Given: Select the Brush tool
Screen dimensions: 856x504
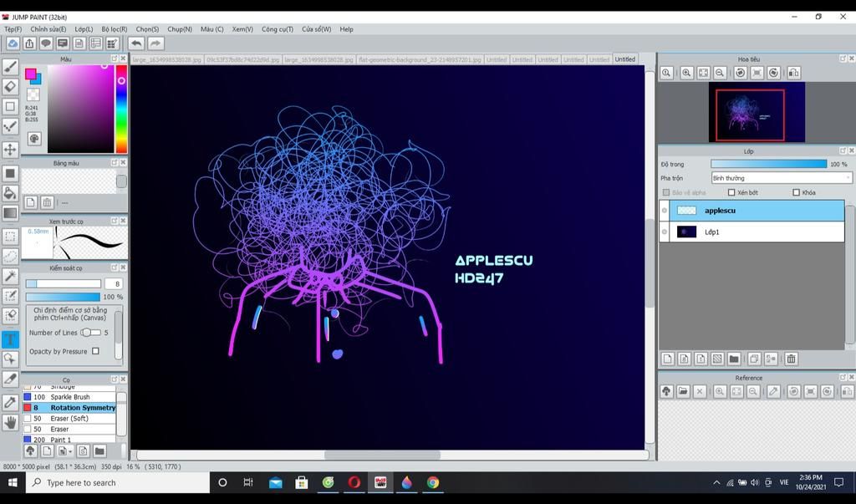Looking at the screenshot, I should coord(10,67).
